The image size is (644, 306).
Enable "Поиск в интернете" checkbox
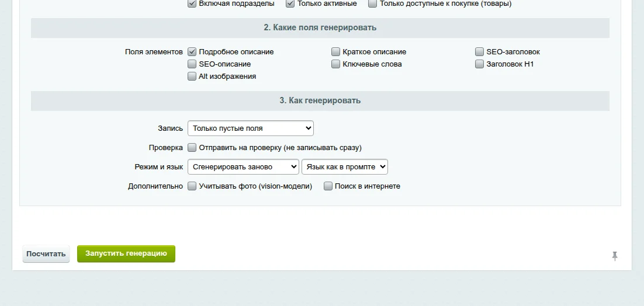tap(328, 186)
